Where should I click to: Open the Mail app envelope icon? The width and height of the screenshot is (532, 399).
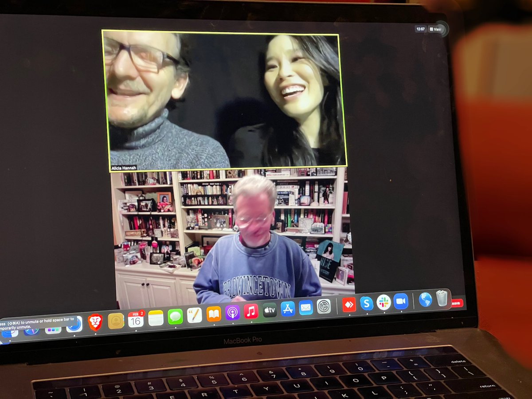click(x=306, y=307)
